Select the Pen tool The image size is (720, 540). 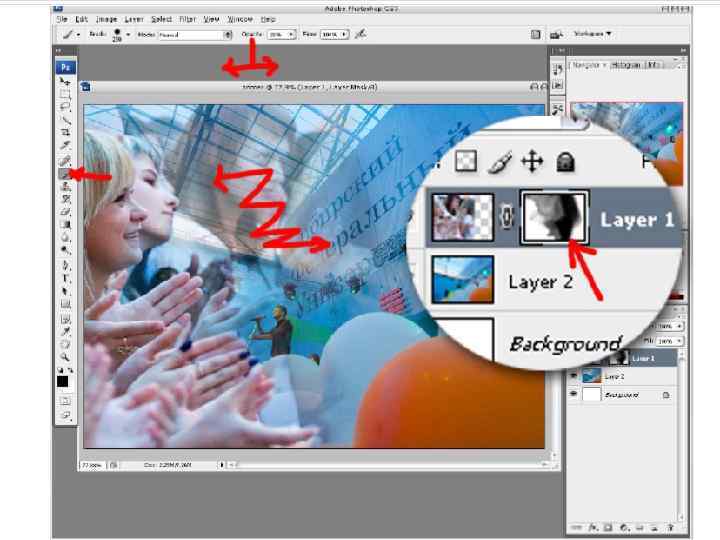(65, 265)
